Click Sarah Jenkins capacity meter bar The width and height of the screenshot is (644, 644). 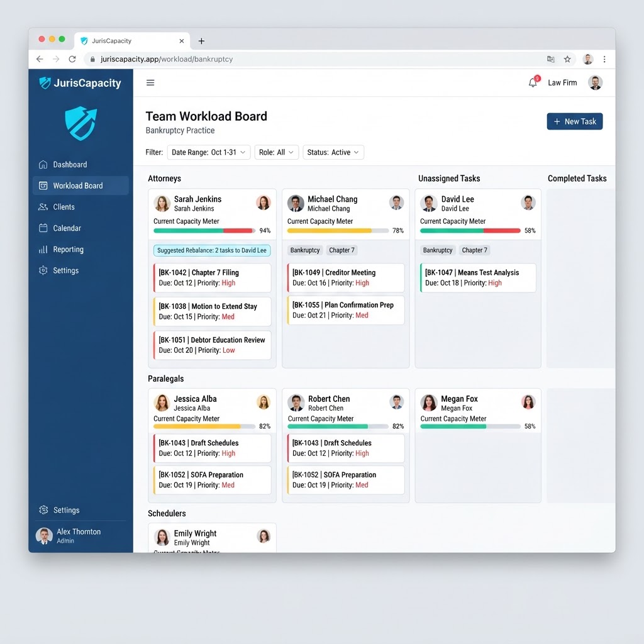(x=204, y=231)
